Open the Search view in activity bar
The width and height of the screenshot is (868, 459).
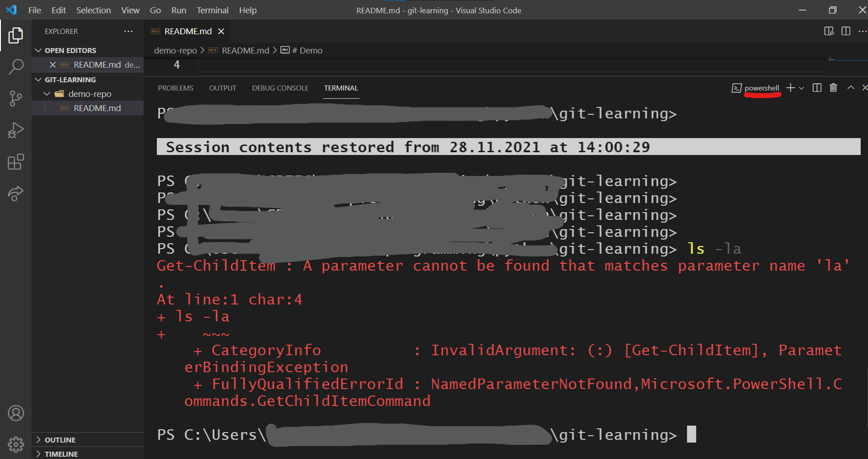(16, 67)
